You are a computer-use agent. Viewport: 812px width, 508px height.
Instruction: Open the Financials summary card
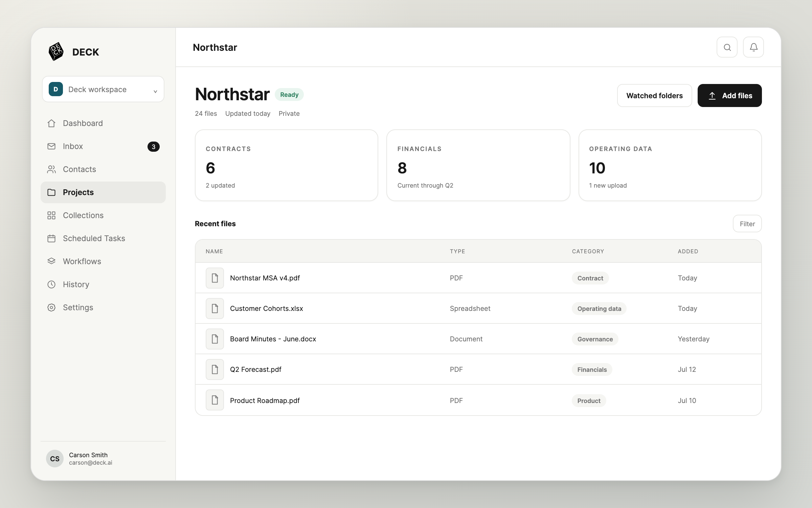click(x=478, y=165)
